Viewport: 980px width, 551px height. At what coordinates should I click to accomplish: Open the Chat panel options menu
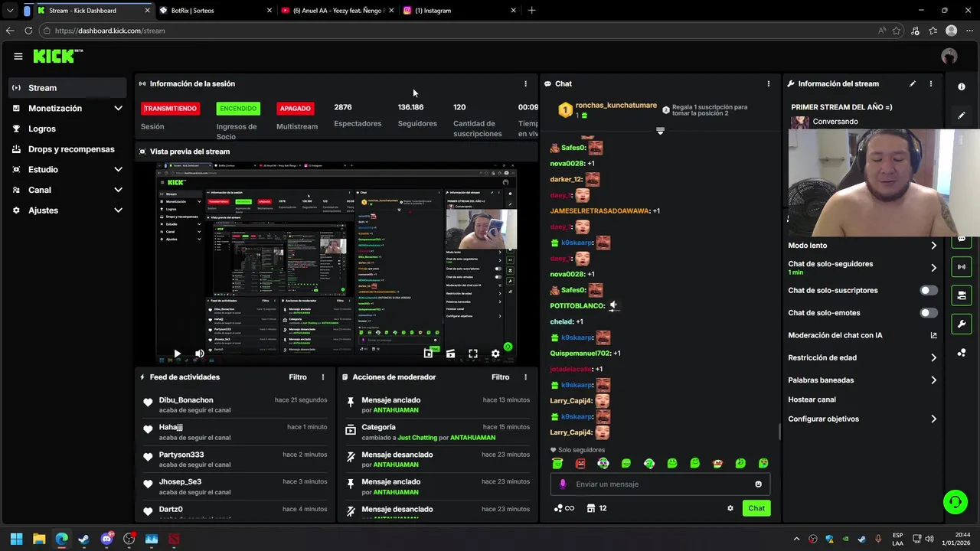tap(769, 83)
